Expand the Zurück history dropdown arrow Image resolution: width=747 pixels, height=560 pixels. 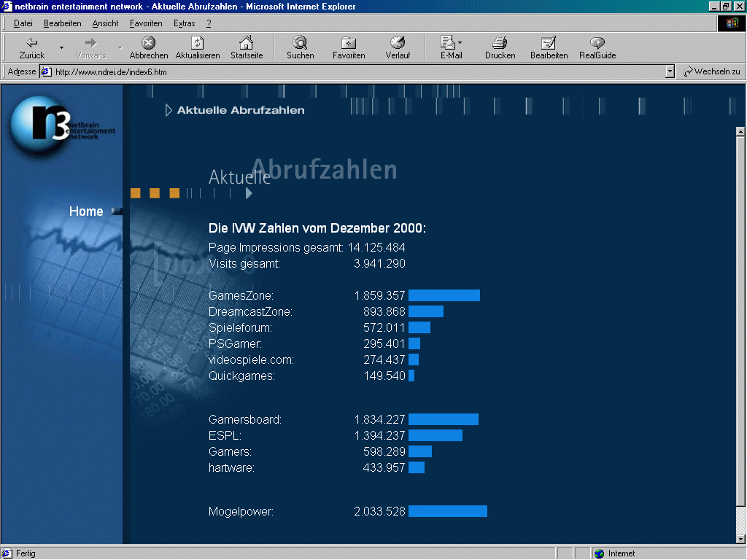pos(62,48)
